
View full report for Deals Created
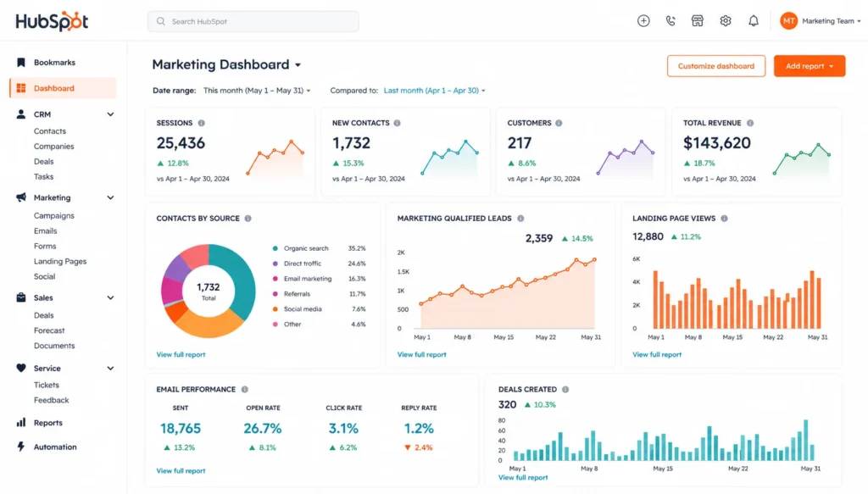[x=522, y=477]
